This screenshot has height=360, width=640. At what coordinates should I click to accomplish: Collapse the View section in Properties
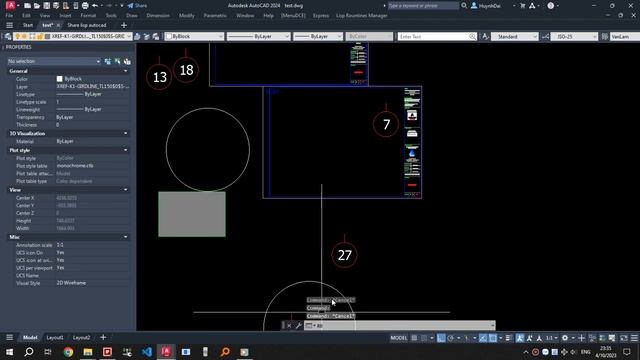point(125,190)
